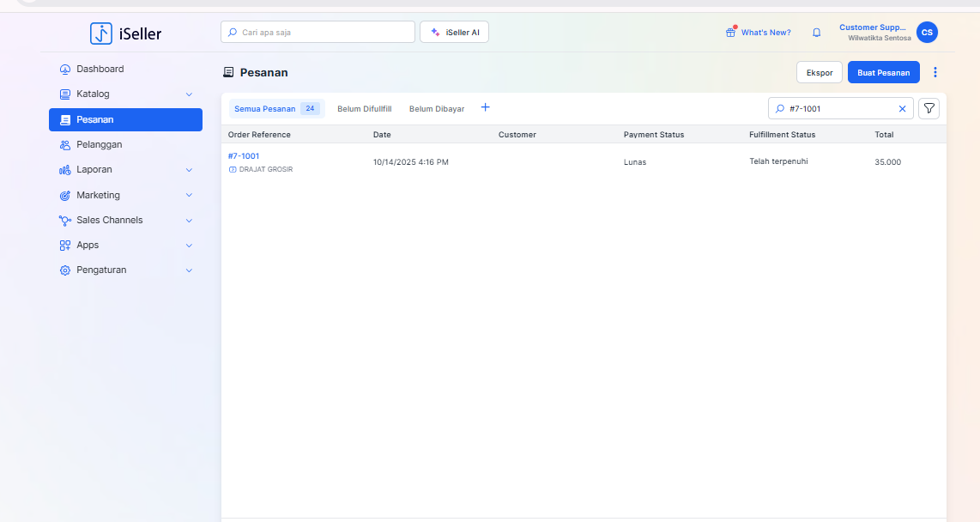
Task: Click the Ekspor button
Action: coord(819,73)
